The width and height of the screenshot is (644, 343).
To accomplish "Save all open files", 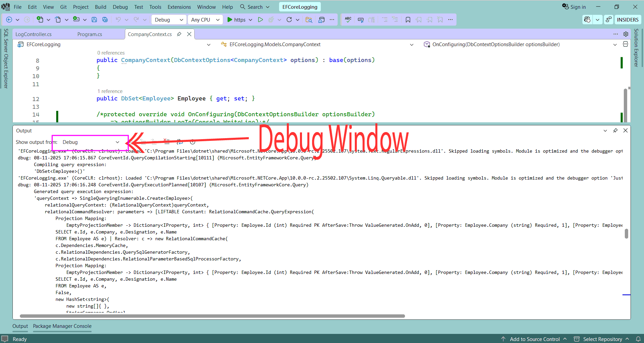I will pyautogui.click(x=105, y=20).
